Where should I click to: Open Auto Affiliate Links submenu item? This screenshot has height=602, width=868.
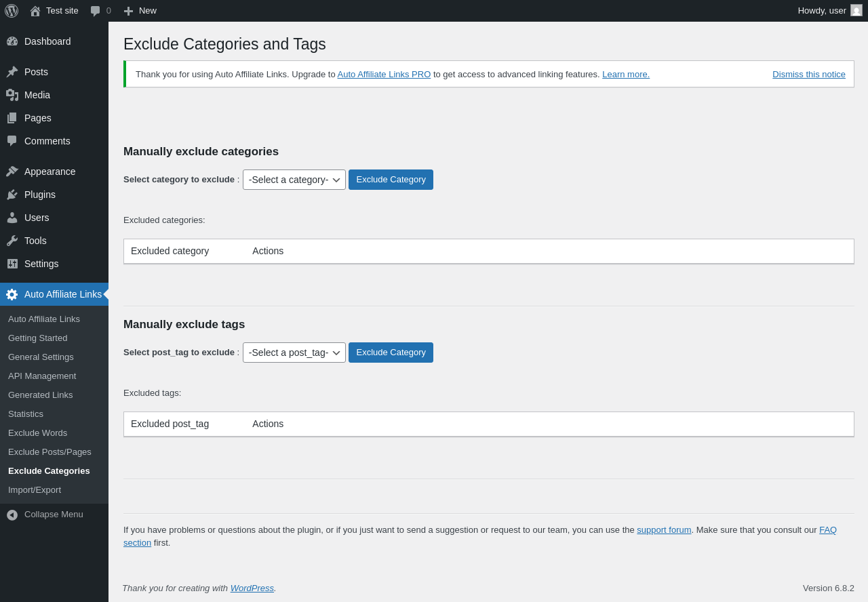click(44, 319)
